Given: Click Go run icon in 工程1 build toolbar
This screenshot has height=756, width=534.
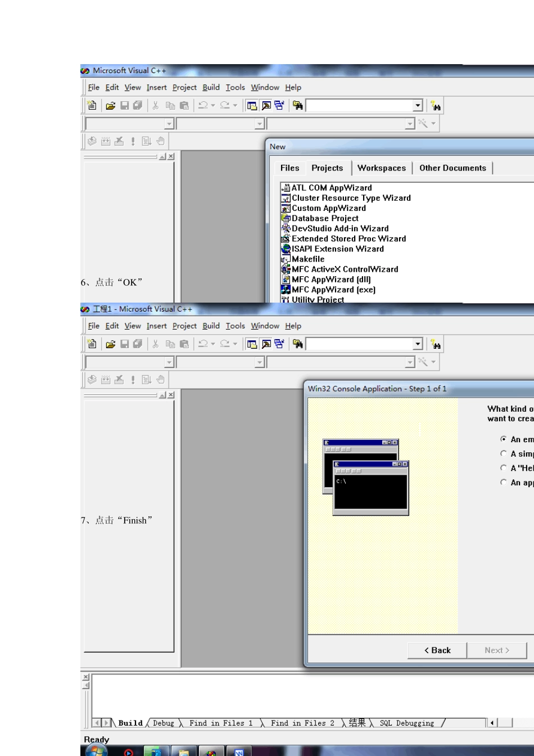Looking at the screenshot, I should pyautogui.click(x=147, y=380).
